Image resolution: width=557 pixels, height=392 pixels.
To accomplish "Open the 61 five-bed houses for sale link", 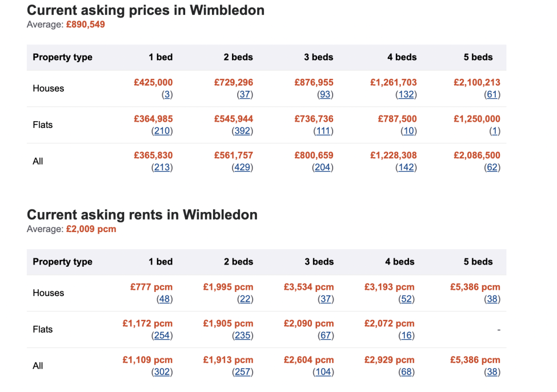I will pos(492,95).
